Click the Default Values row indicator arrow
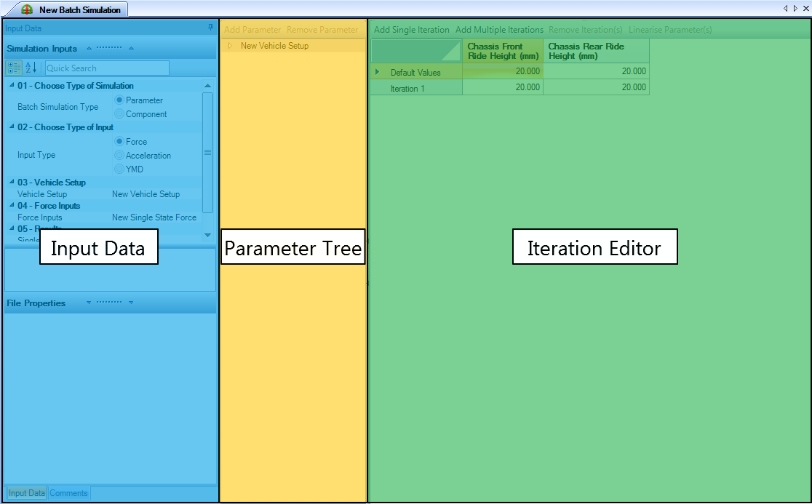812x504 pixels. pyautogui.click(x=377, y=72)
